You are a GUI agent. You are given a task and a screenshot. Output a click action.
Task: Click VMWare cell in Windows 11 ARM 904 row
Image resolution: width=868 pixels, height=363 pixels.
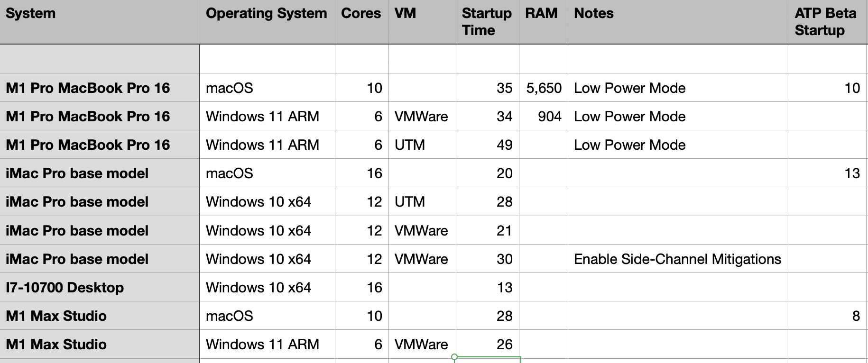[x=422, y=116]
